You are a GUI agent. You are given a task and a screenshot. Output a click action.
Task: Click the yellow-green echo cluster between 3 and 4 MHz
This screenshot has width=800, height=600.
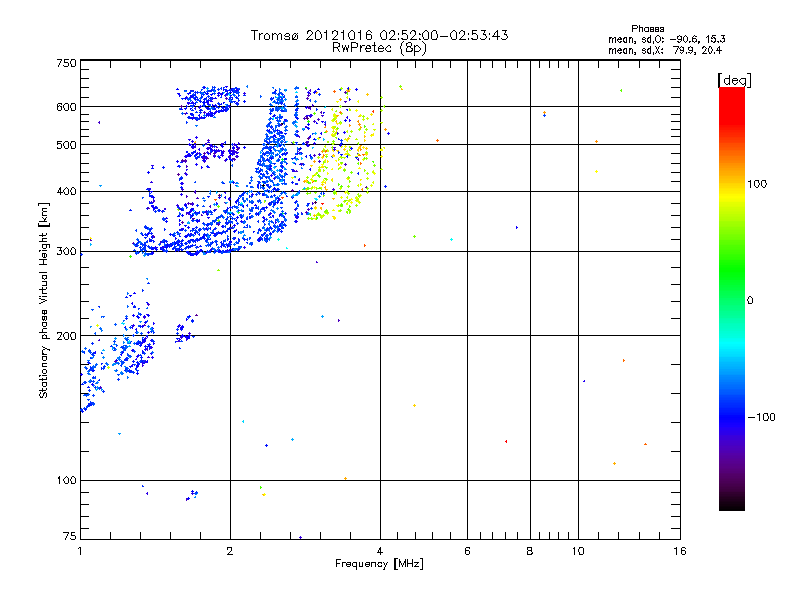click(342, 158)
